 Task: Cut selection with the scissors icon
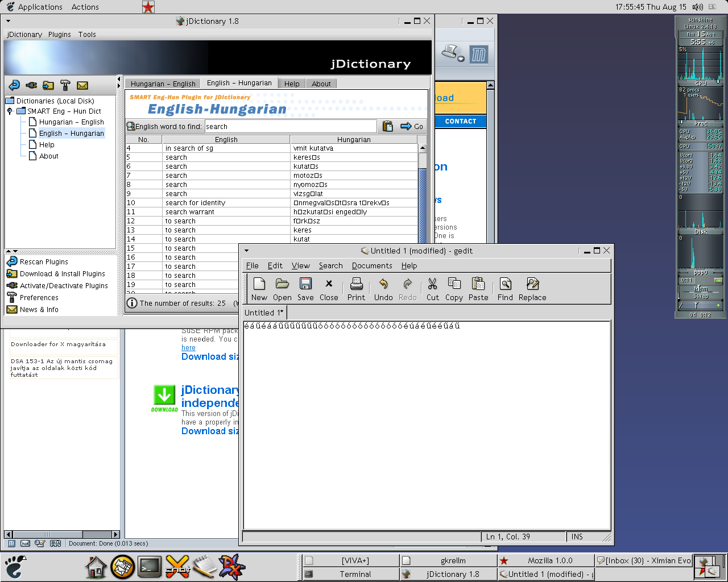point(432,284)
